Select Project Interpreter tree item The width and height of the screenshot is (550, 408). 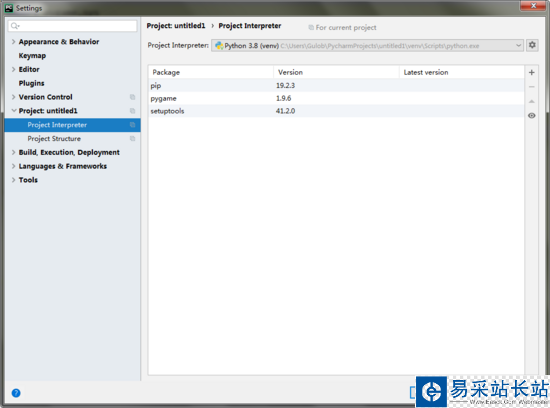click(72, 125)
